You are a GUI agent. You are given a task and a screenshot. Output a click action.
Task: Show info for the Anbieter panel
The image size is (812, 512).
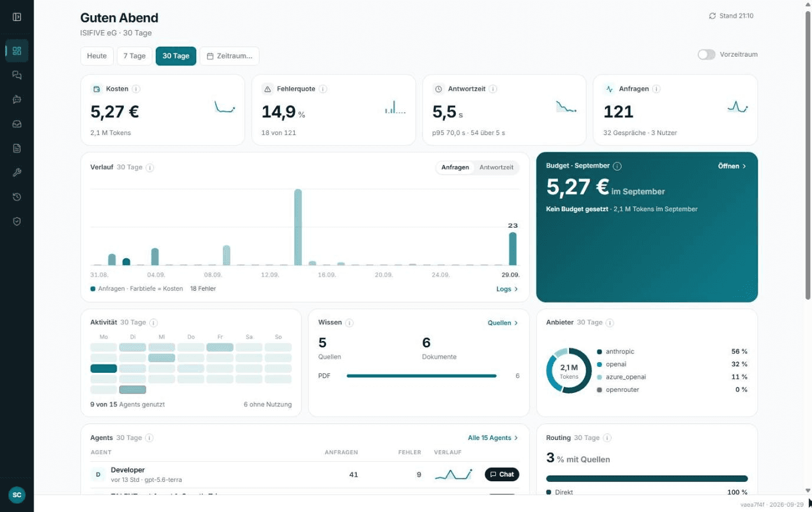(610, 323)
